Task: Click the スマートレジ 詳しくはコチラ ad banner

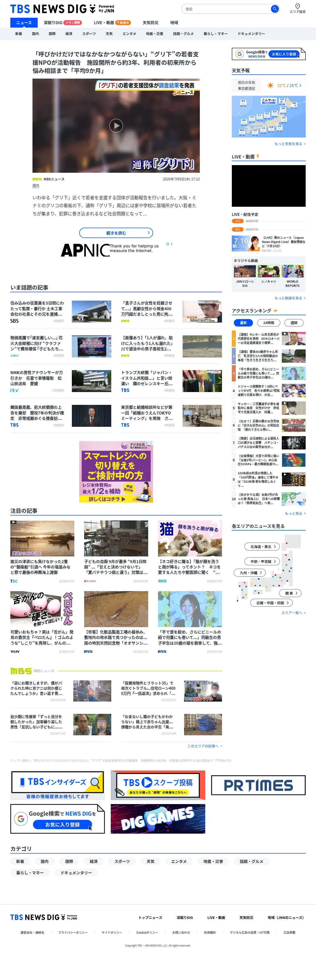Action: tap(116, 472)
